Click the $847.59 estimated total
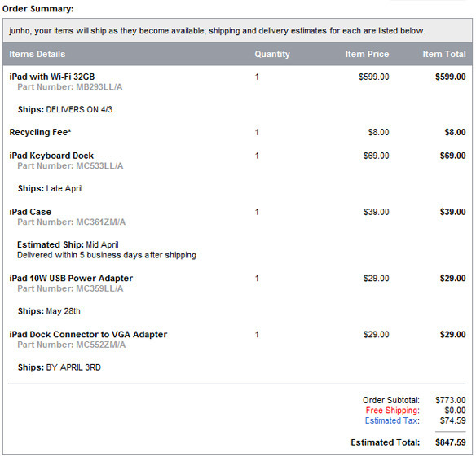Image resolution: width=476 pixels, height=457 pixels. 451,442
